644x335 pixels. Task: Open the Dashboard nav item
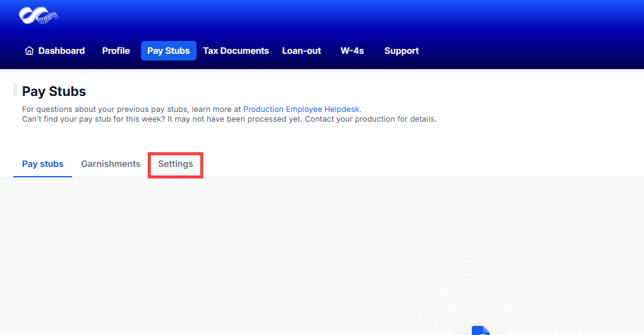(x=55, y=51)
